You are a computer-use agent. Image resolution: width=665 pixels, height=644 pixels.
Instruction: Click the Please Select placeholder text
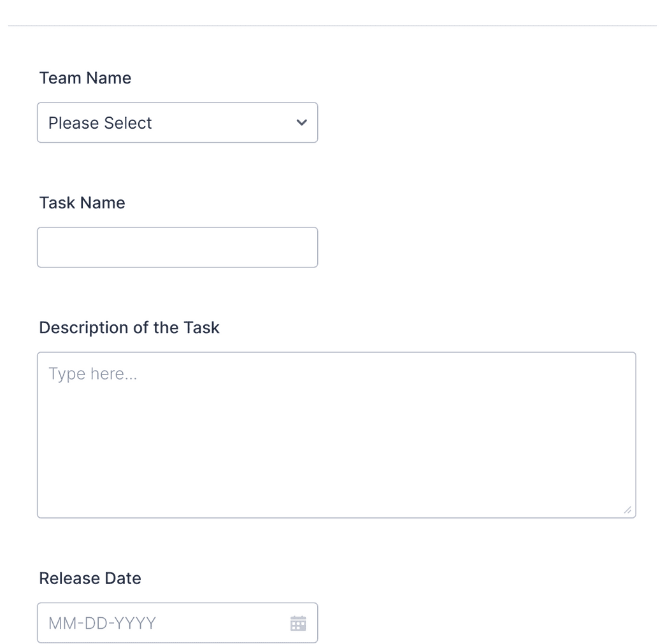pos(100,123)
